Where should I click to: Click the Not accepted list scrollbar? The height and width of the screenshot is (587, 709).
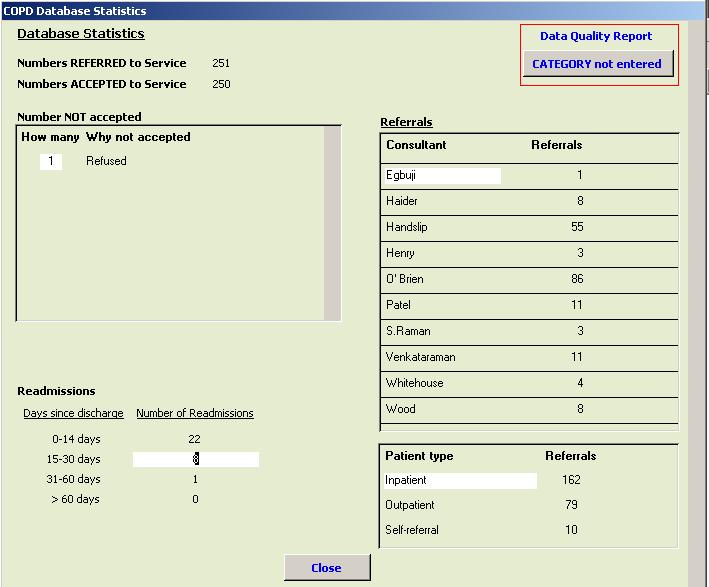tap(332, 223)
